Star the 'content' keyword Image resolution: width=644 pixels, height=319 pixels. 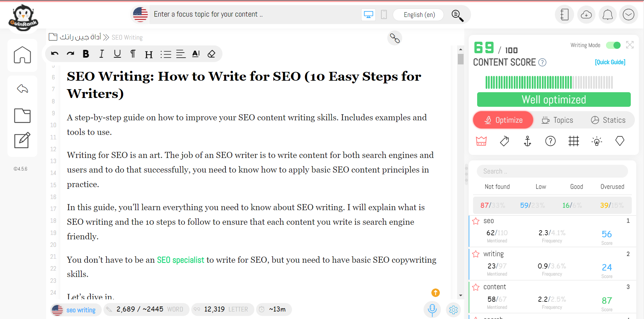[x=476, y=287]
